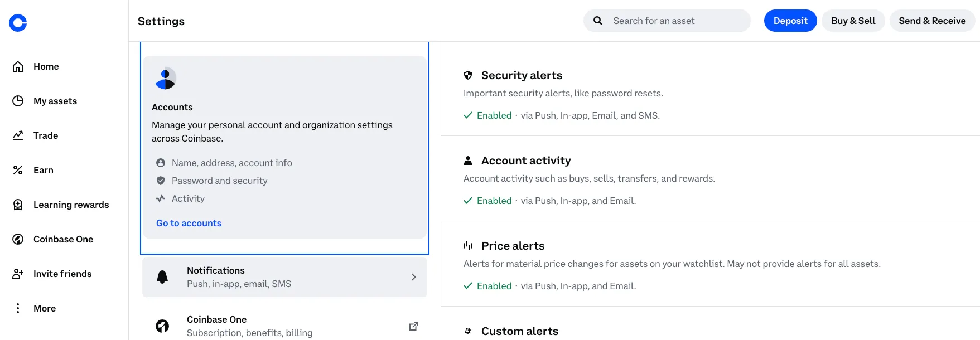Open Coinbase One subscription row

point(284,326)
